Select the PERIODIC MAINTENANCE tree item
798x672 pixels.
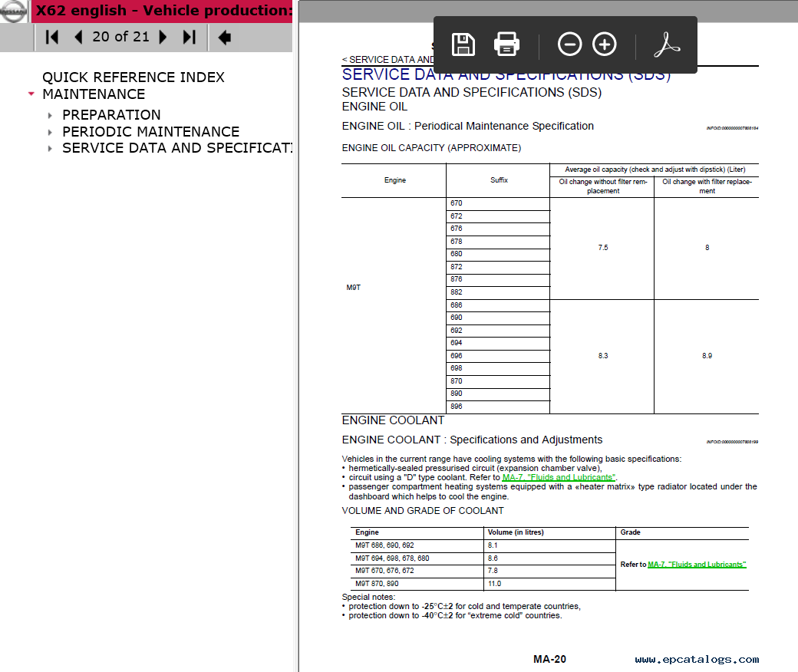click(150, 132)
